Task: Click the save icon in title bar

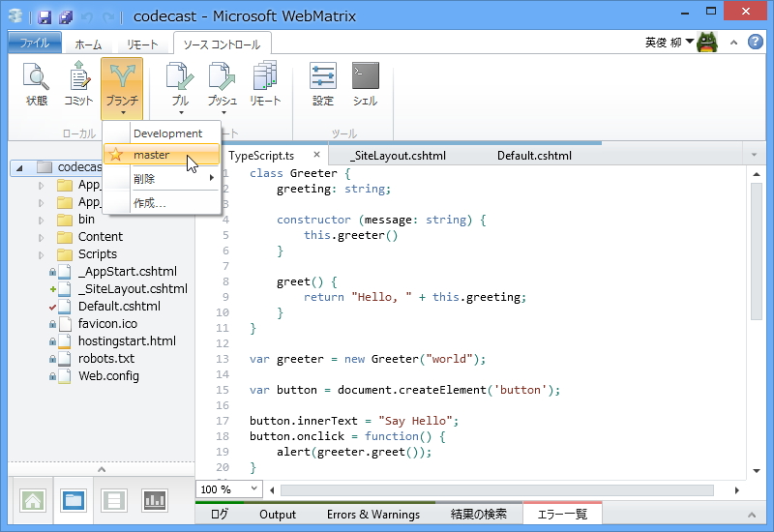Action: [45, 17]
